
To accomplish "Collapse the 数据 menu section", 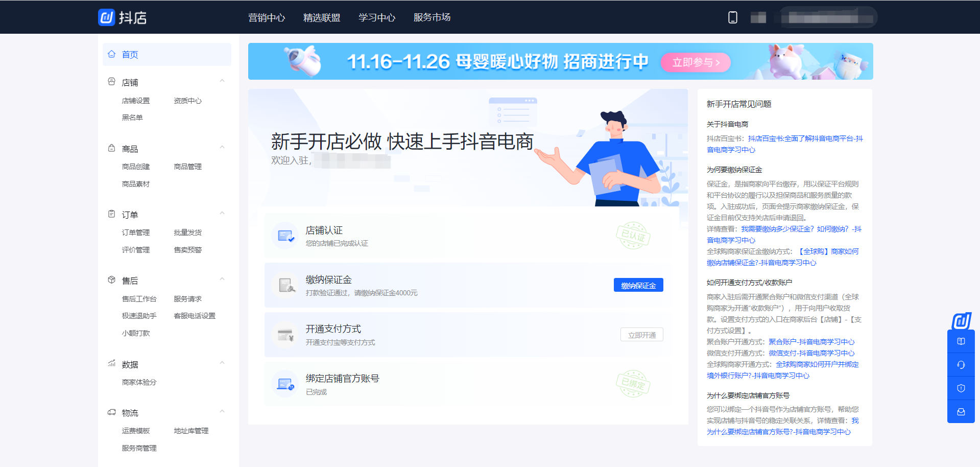I will [x=222, y=363].
